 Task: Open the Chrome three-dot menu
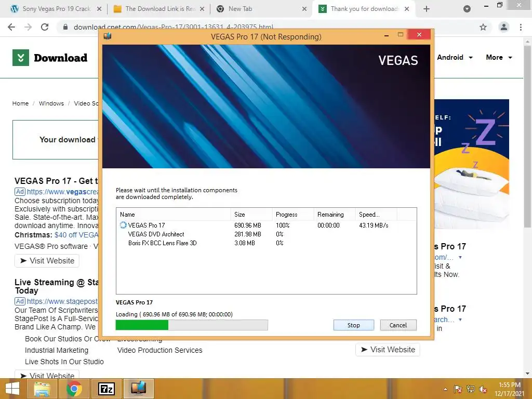[521, 27]
